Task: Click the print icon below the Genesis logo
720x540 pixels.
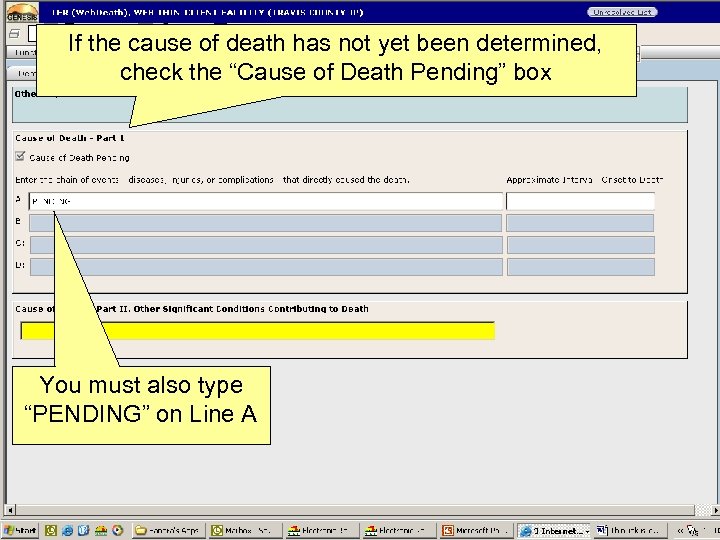Action: [x=15, y=34]
